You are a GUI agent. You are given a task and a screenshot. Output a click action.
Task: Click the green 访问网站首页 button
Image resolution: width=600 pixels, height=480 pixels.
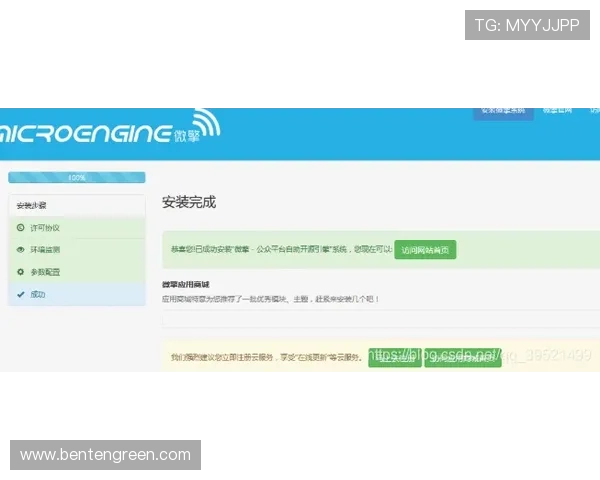[425, 250]
